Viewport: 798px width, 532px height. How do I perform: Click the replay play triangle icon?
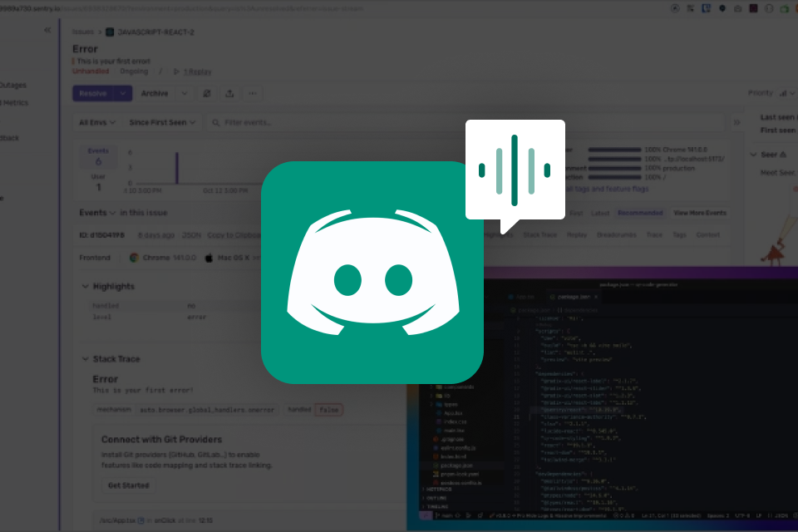pos(176,71)
